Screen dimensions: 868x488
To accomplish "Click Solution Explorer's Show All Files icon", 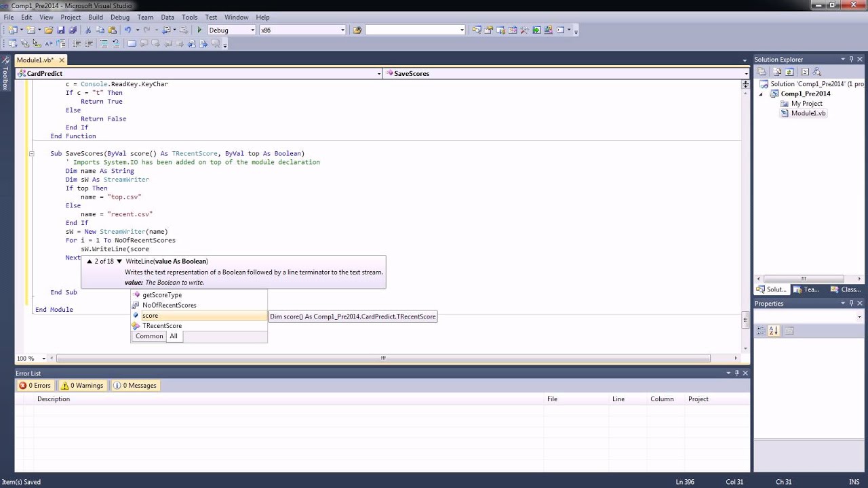I will [776, 72].
